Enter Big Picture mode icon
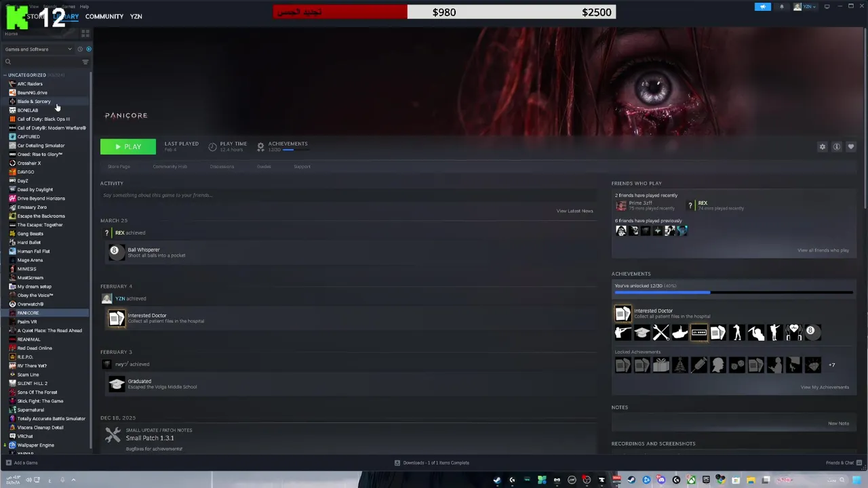Screen dimensions: 868x488 [827, 7]
